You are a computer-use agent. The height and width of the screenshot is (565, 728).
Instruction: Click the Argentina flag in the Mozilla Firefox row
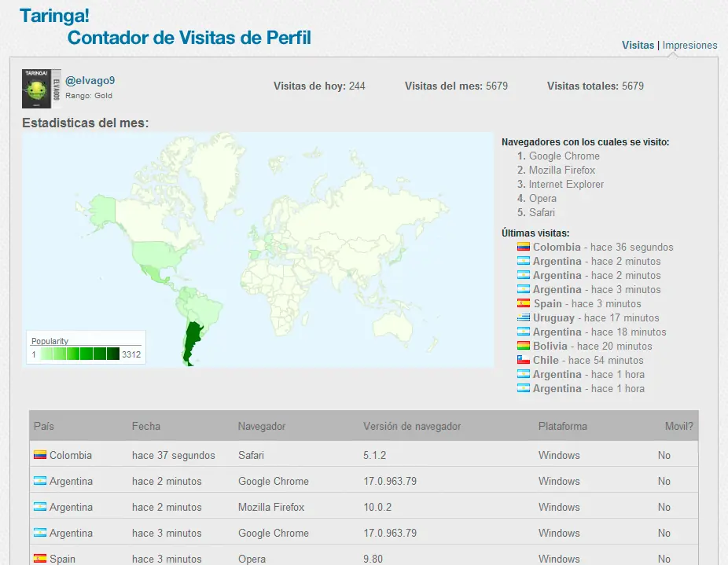pyautogui.click(x=40, y=507)
